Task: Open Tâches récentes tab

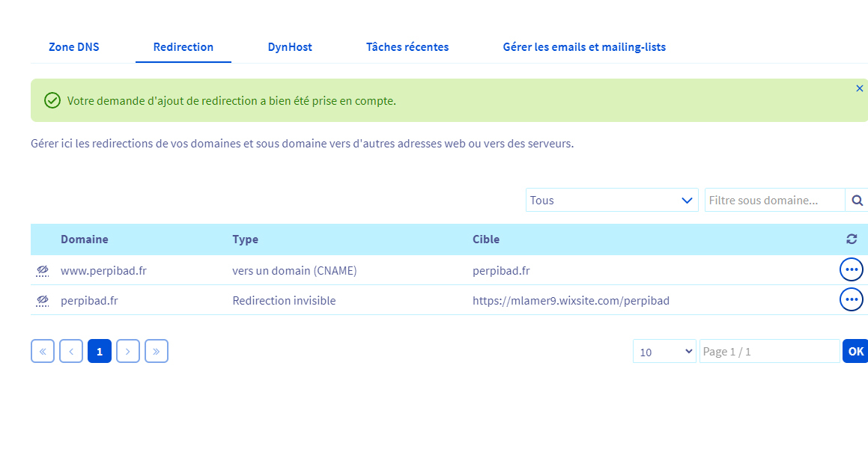Action: [x=407, y=47]
